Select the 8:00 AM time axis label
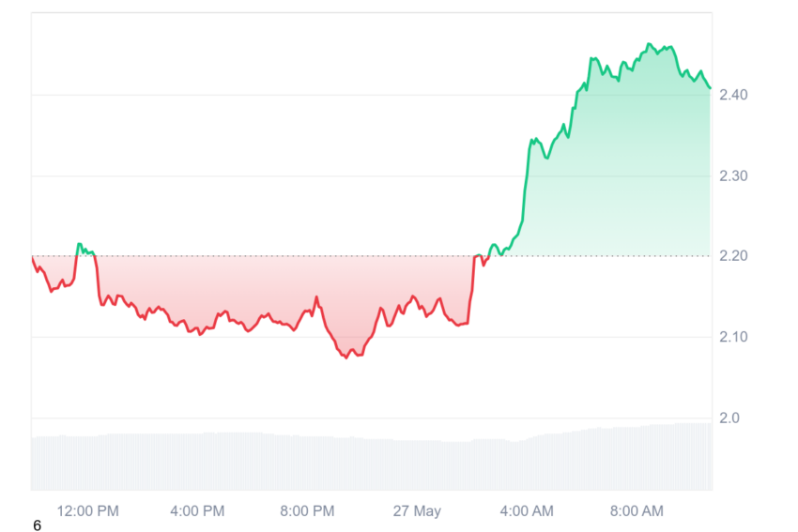Screen dimensions: 798x532 click(637, 510)
